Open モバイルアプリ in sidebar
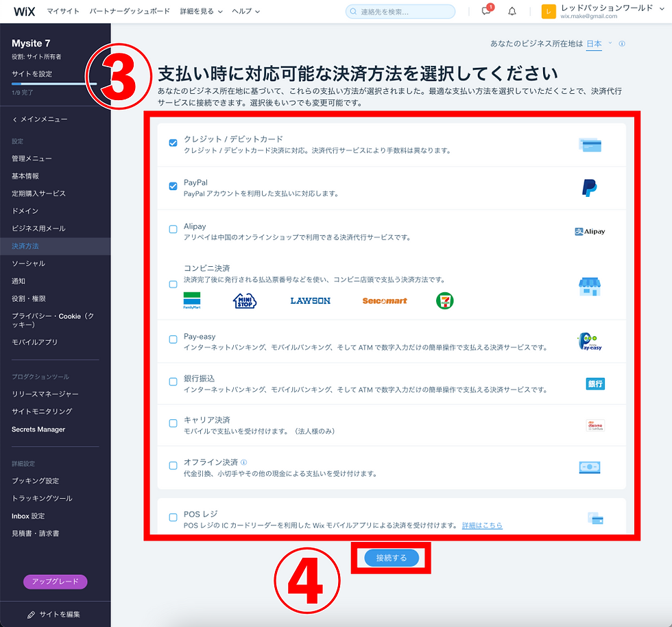The width and height of the screenshot is (672, 627). point(35,342)
